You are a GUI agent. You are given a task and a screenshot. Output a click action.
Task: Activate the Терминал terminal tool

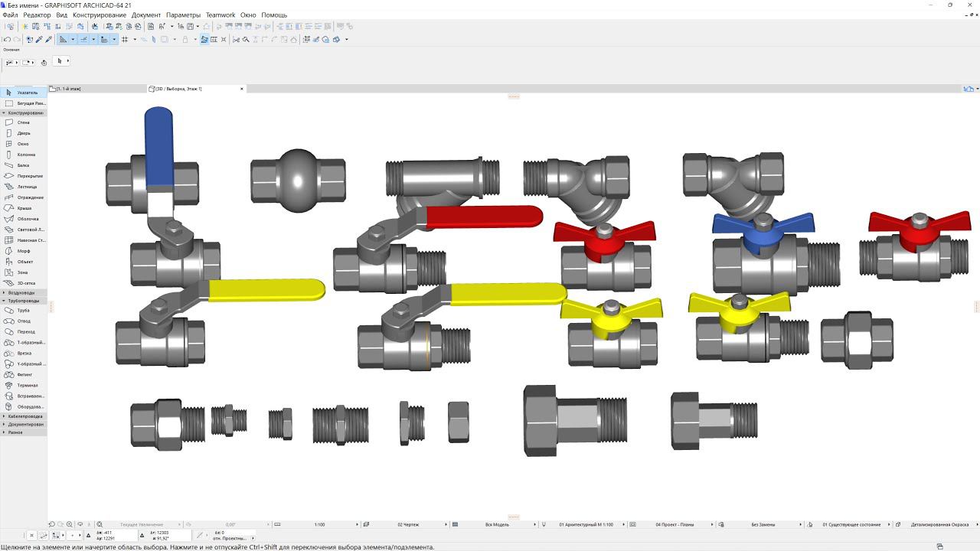pos(23,386)
